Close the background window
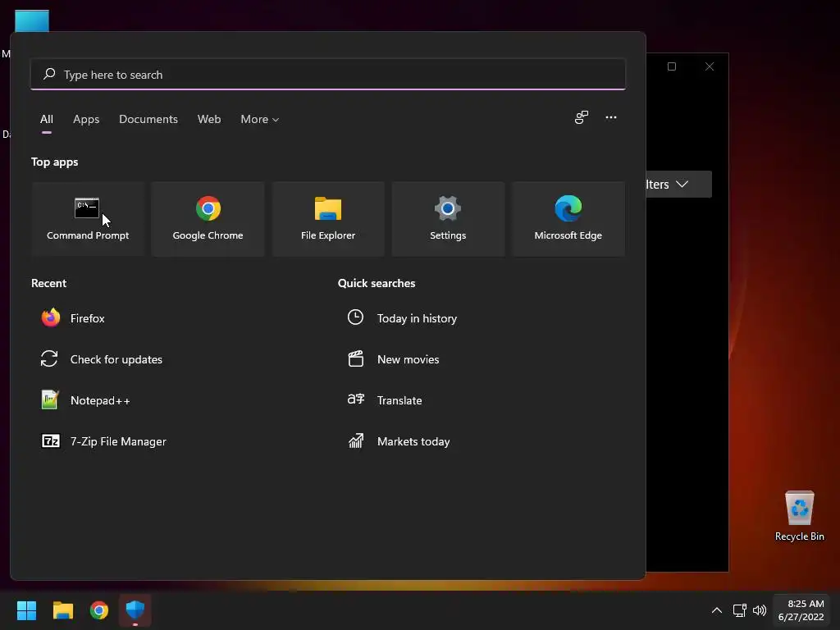The height and width of the screenshot is (630, 840). pos(710,66)
